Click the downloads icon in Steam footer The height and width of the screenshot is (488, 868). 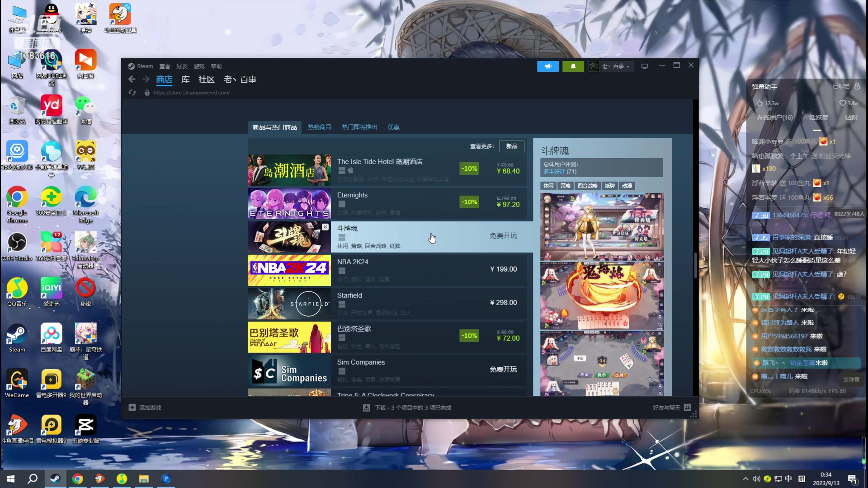coord(367,408)
